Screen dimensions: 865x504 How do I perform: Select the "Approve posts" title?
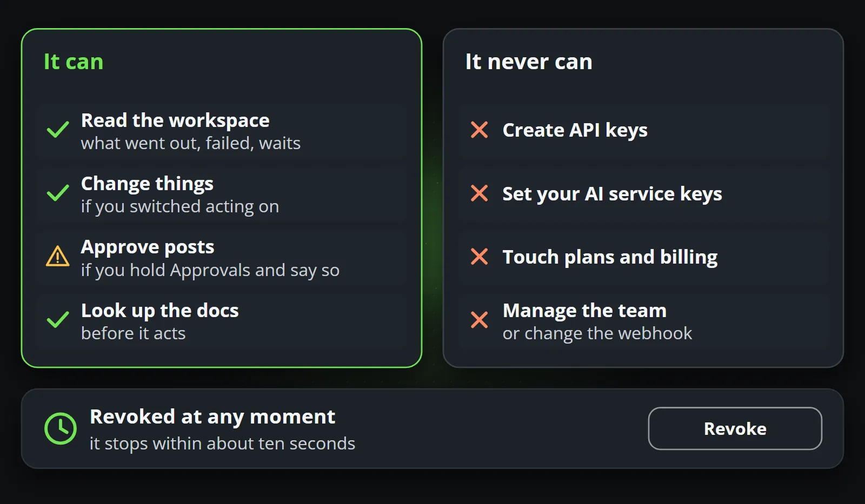click(148, 247)
